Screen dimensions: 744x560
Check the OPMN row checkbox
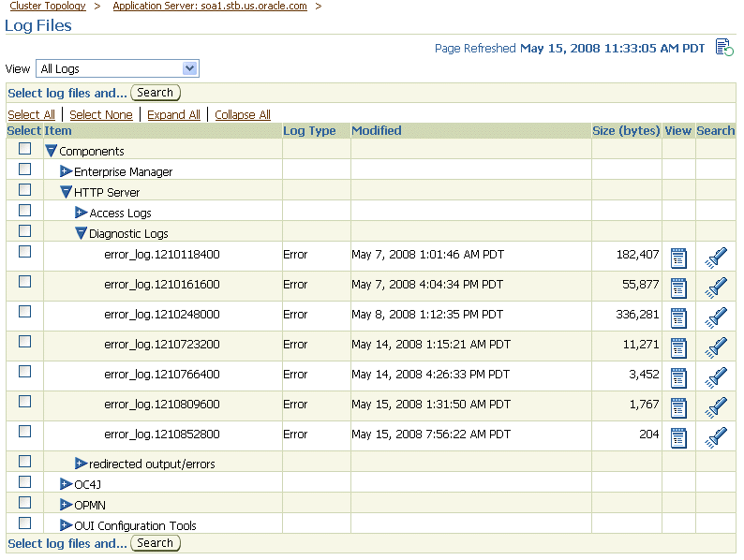click(x=24, y=502)
